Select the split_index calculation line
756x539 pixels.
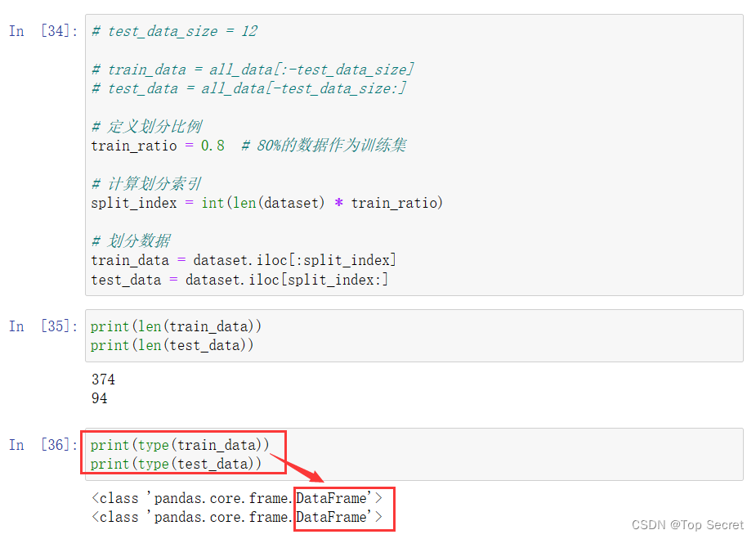coord(266,202)
